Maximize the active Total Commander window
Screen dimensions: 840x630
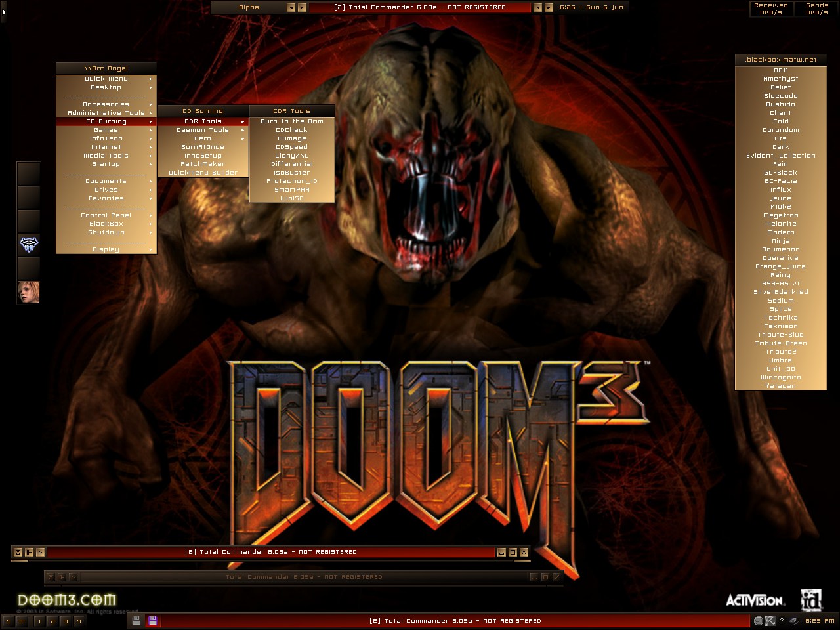pos(513,552)
